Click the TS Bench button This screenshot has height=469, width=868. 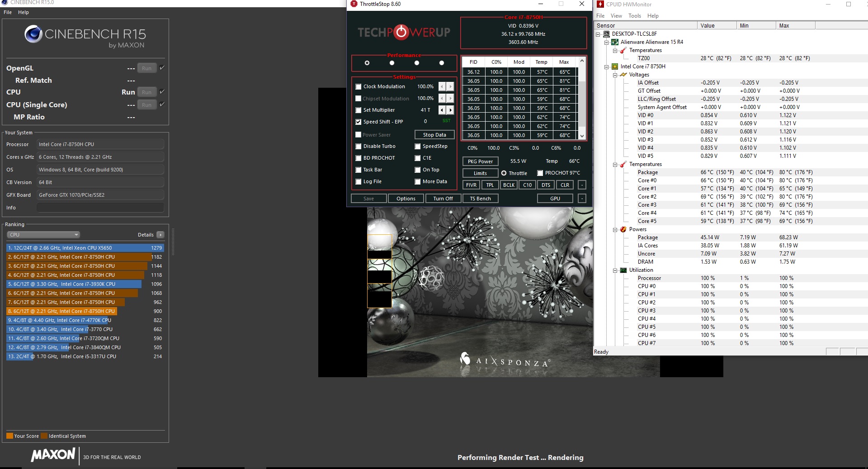tap(480, 199)
